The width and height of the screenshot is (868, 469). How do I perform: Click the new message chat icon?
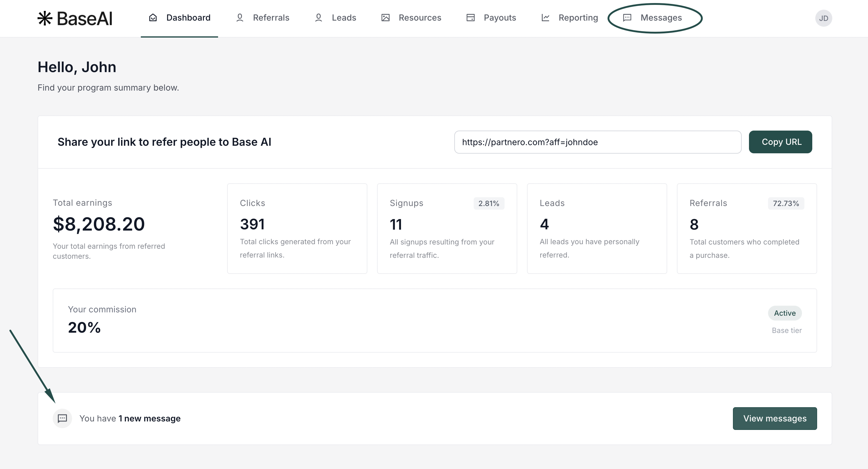pyautogui.click(x=62, y=418)
